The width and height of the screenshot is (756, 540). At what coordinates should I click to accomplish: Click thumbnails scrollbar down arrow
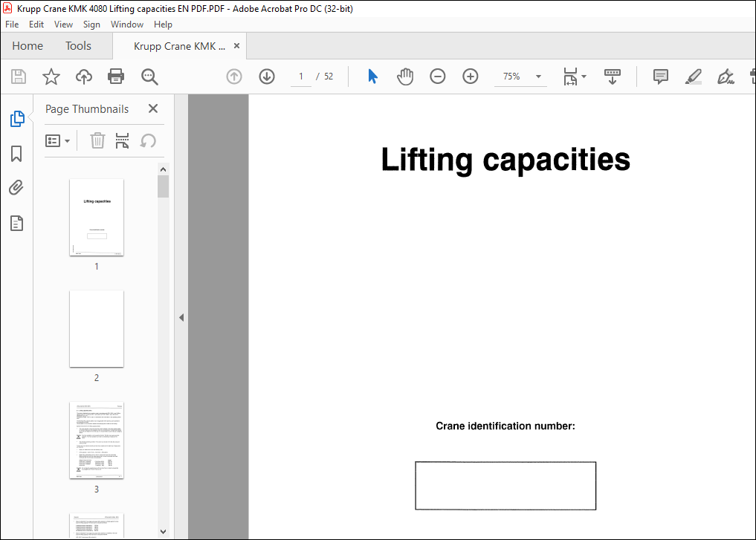coord(163,532)
